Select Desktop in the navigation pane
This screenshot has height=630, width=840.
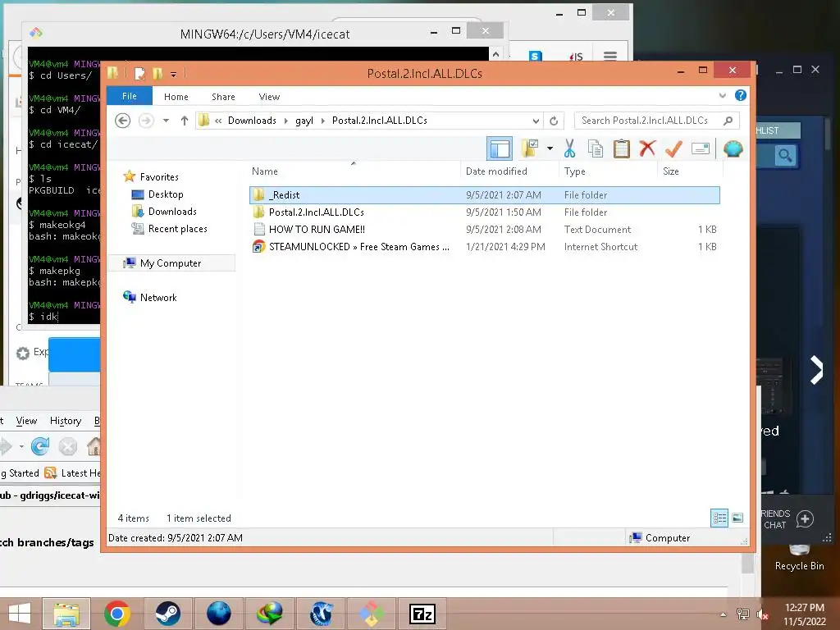[x=166, y=194]
